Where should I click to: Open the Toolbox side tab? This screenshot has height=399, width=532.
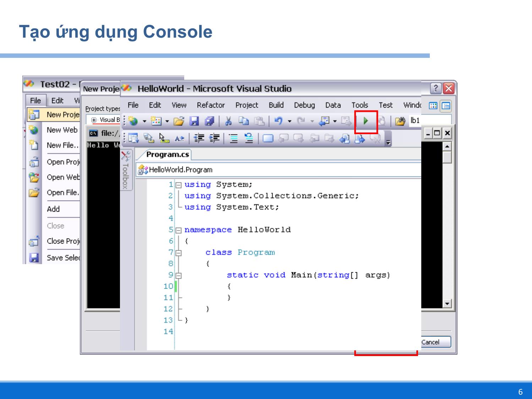tap(125, 170)
